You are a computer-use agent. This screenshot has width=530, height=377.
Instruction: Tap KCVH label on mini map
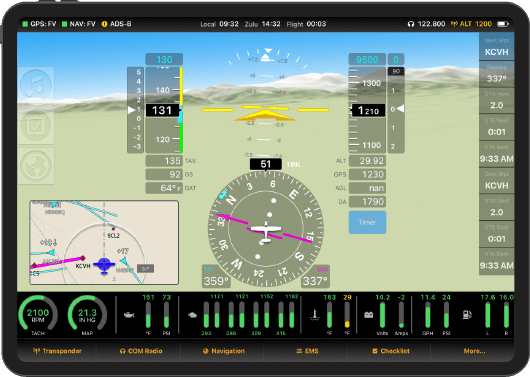point(83,266)
